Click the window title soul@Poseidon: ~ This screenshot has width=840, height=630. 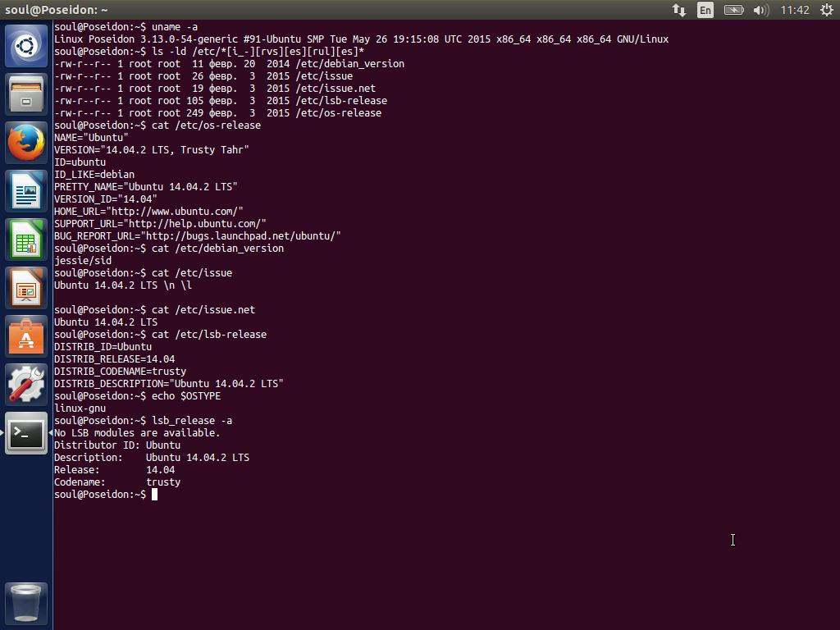57,10
